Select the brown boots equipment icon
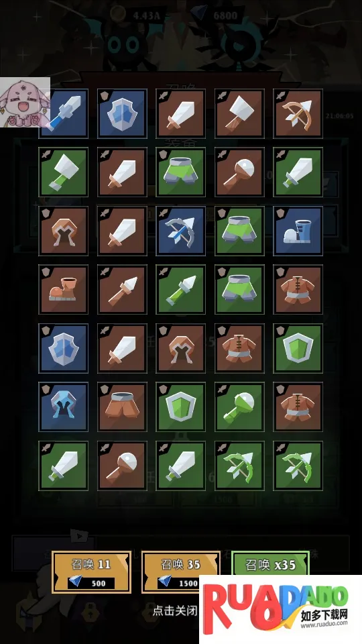The height and width of the screenshot is (644, 362). pos(63,290)
